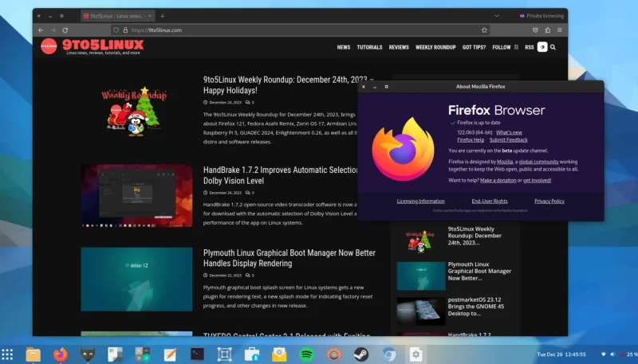Click the Privacy Policy link
Viewport: 638px width, 364px height.
pos(549,201)
